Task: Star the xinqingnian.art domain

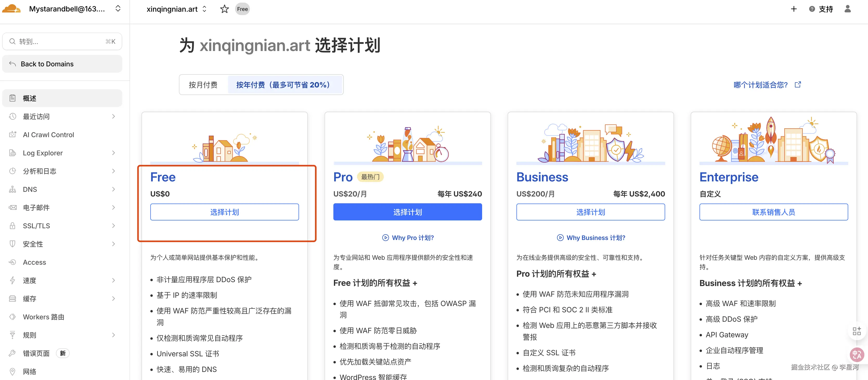Action: (224, 9)
